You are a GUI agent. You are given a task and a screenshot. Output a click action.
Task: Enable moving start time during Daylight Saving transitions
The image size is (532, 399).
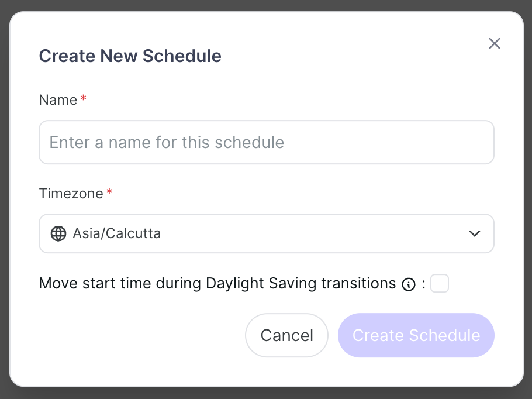coord(439,283)
